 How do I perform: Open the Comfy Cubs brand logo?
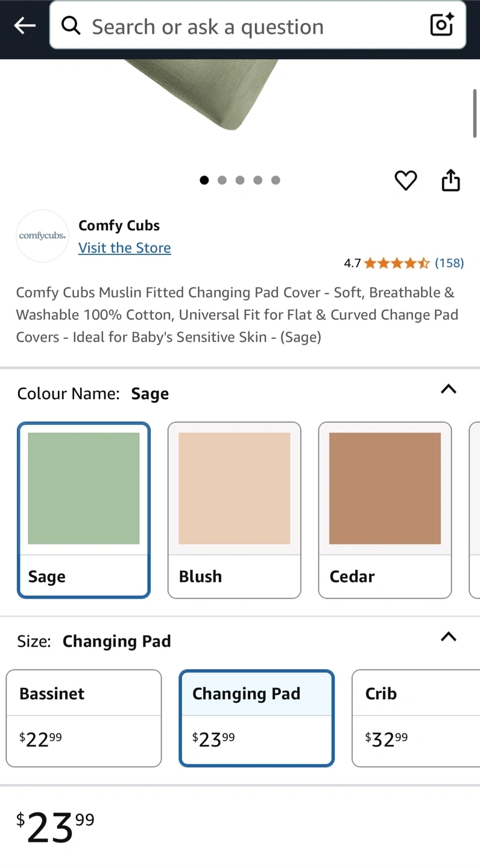pos(42,236)
